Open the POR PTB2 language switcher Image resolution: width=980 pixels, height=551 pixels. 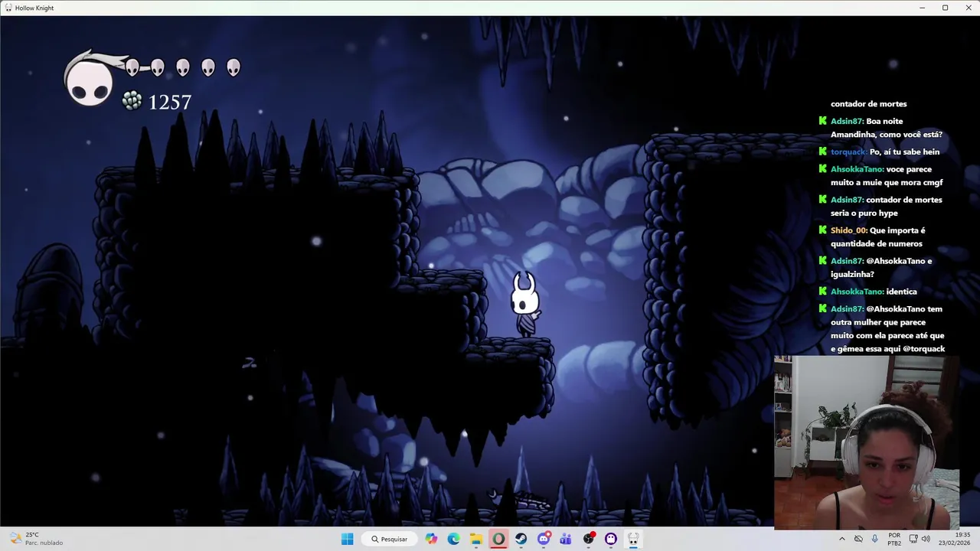894,539
